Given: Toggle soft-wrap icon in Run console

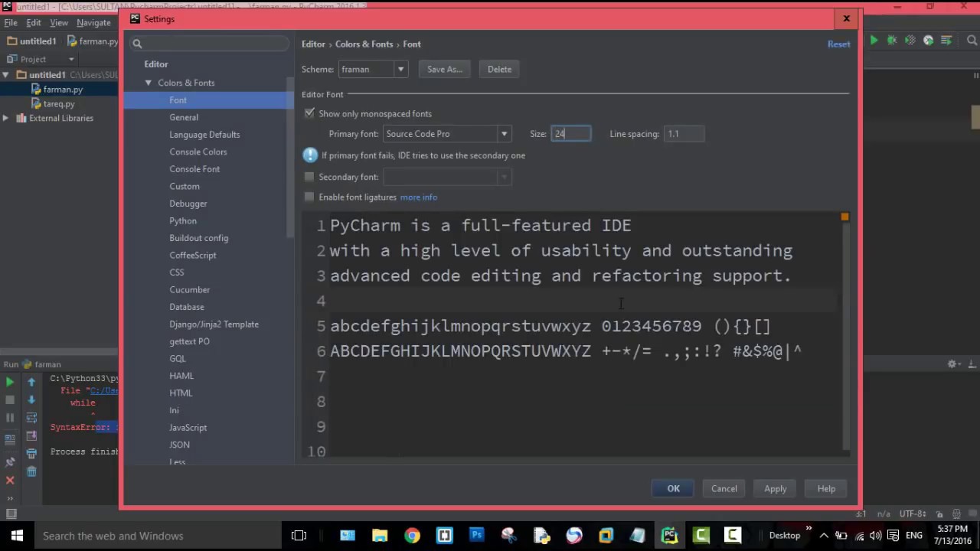Looking at the screenshot, I should (31, 418).
